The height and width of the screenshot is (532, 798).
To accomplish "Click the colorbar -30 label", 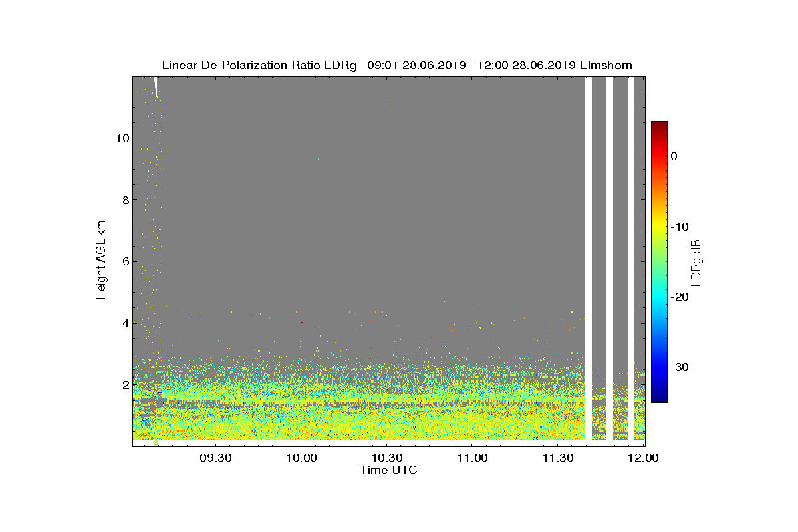I will click(x=679, y=367).
